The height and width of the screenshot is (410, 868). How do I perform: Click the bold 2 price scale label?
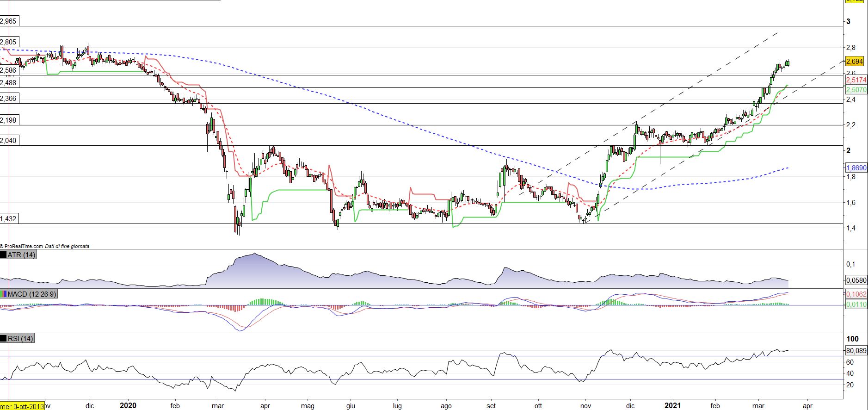[848, 151]
